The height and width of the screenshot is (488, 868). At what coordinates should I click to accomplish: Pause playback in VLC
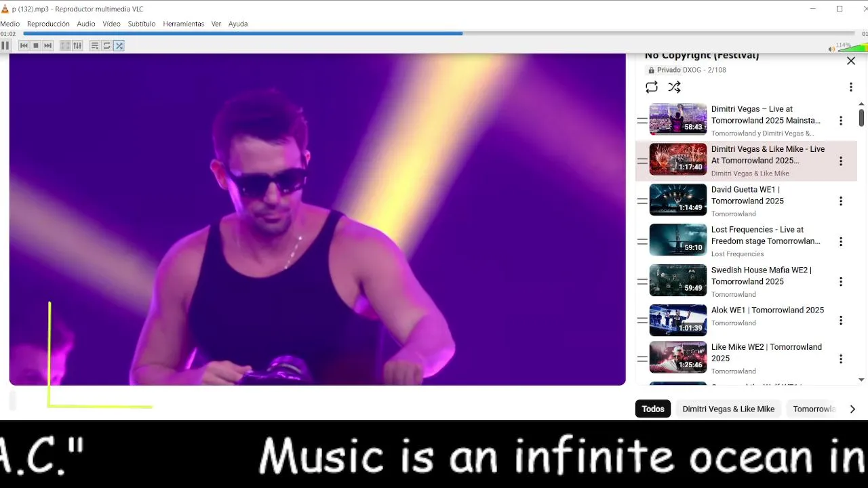5,45
